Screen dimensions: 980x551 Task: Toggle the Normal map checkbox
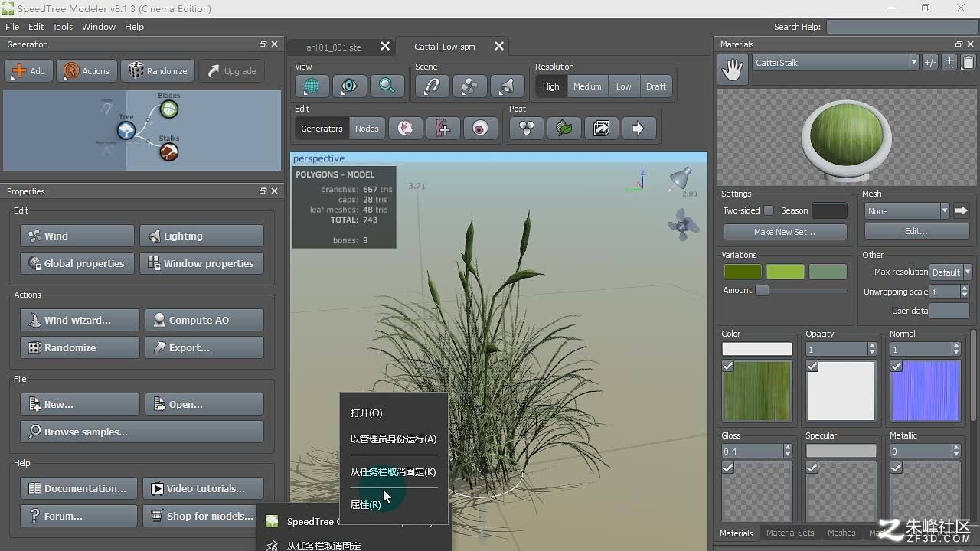pyautogui.click(x=896, y=366)
